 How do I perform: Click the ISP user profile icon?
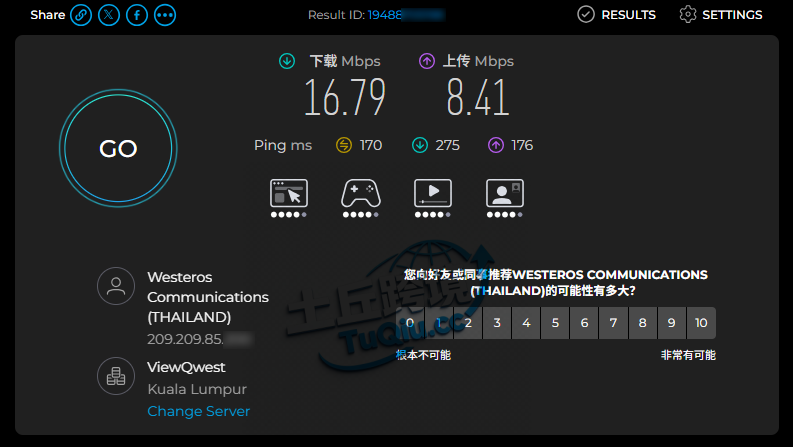(x=116, y=286)
